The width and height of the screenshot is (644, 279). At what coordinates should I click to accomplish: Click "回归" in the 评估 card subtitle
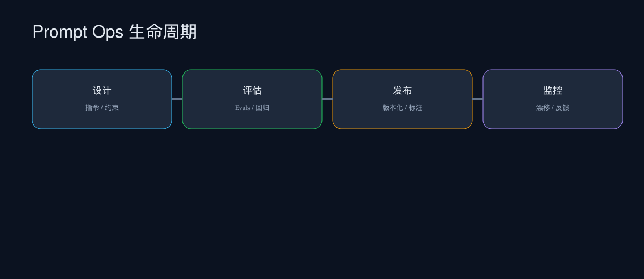click(x=262, y=108)
